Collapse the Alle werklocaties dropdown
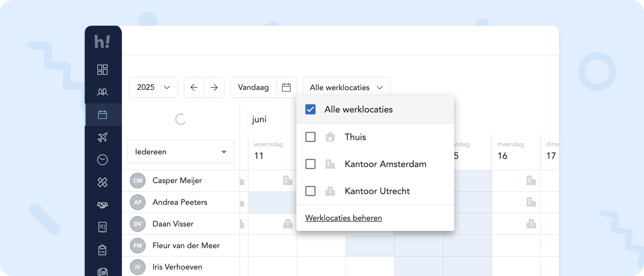 coord(346,87)
